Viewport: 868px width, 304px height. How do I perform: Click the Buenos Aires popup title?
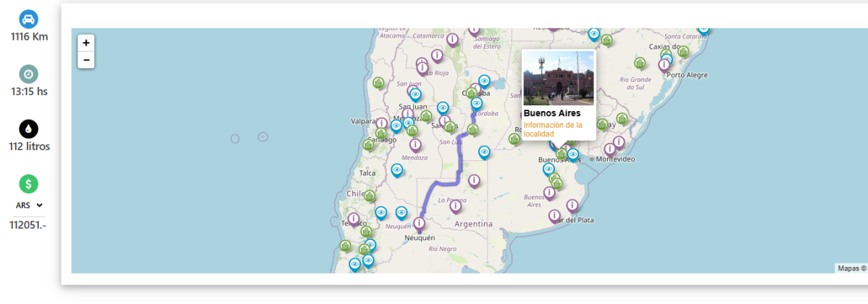tap(551, 113)
